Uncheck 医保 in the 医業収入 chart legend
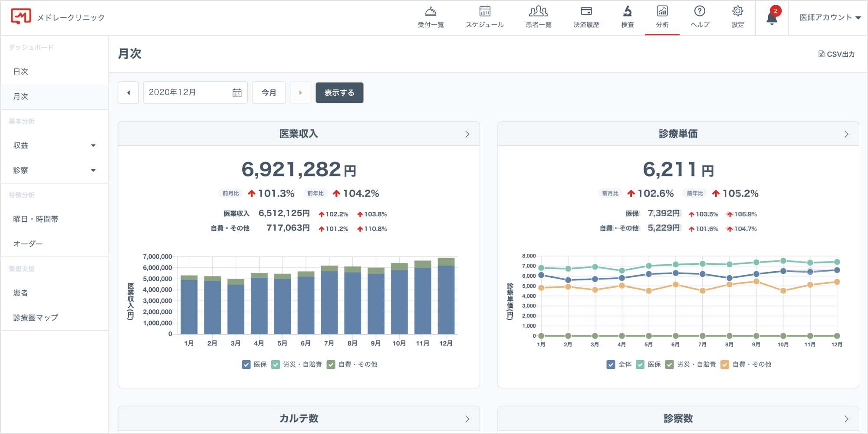 246,365
